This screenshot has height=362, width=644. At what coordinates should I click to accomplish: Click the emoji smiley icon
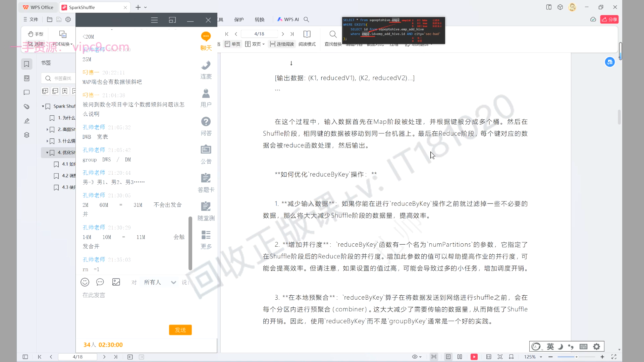(x=85, y=282)
